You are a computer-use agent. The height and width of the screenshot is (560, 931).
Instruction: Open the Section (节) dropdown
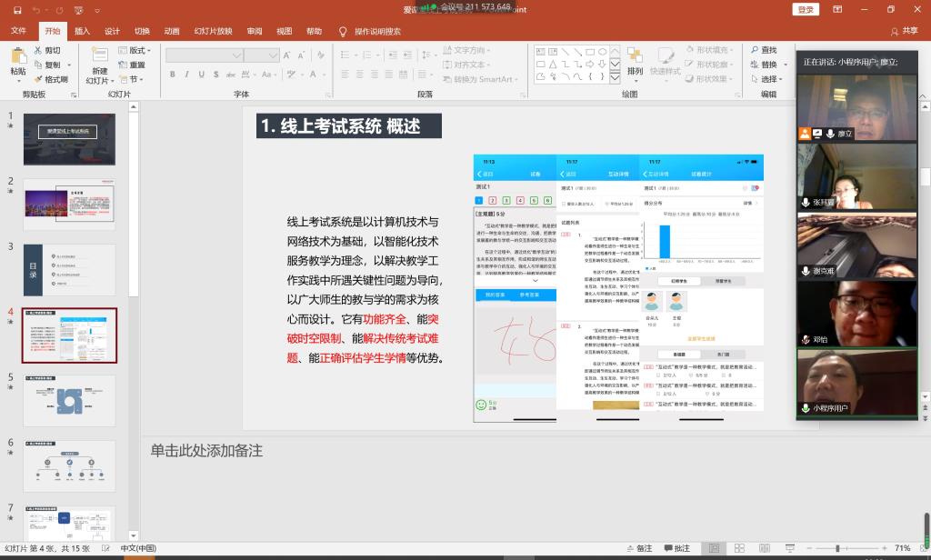pyautogui.click(x=133, y=79)
